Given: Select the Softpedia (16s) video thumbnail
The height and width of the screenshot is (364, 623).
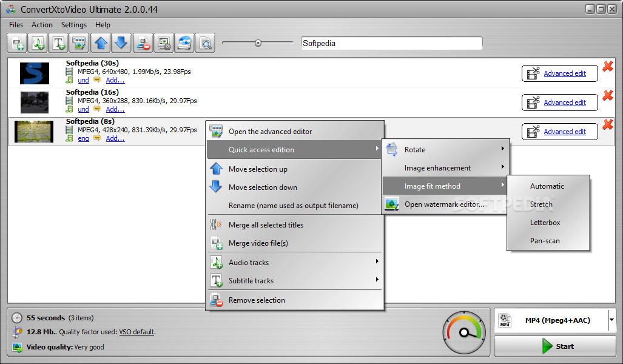Looking at the screenshot, I should [x=35, y=103].
